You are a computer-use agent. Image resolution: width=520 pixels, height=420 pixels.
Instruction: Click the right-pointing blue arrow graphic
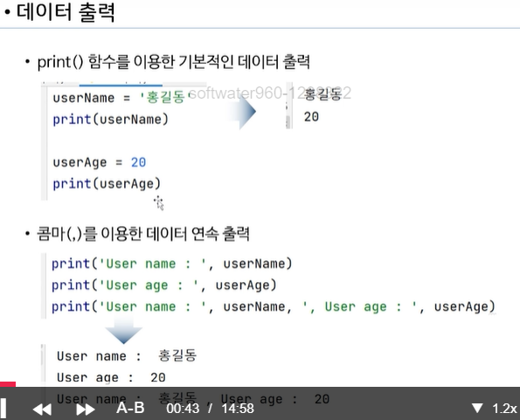[x=242, y=111]
